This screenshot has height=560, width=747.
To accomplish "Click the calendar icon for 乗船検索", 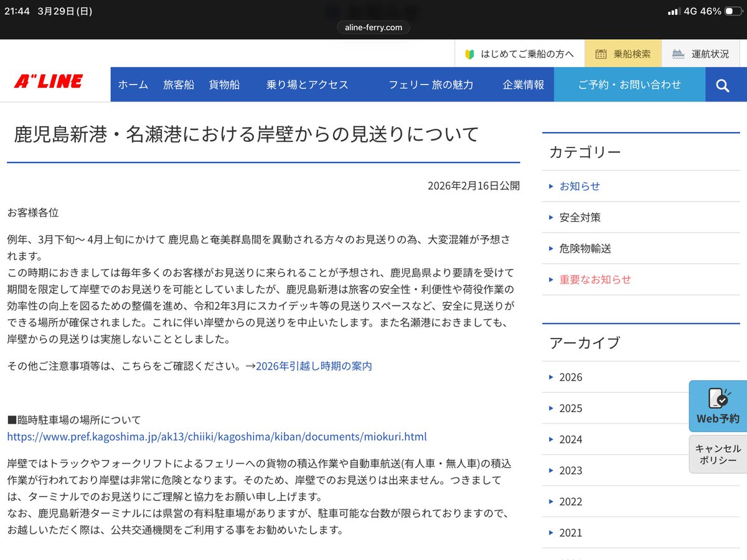I will point(601,54).
